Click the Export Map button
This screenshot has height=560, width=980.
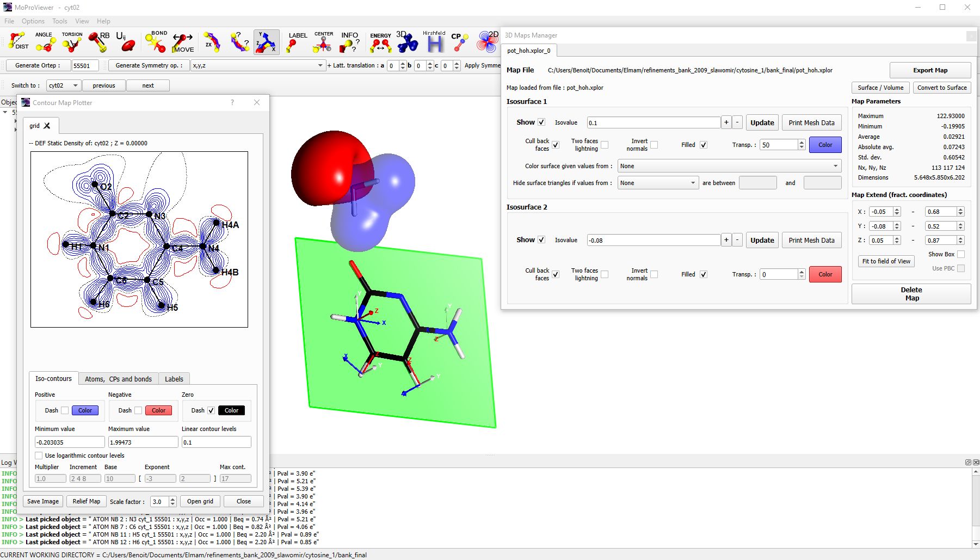pyautogui.click(x=930, y=70)
